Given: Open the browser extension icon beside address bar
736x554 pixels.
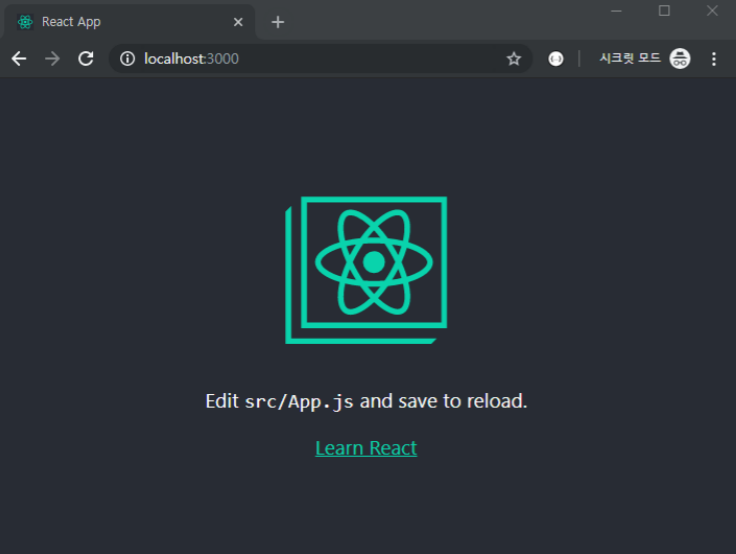Looking at the screenshot, I should [556, 59].
